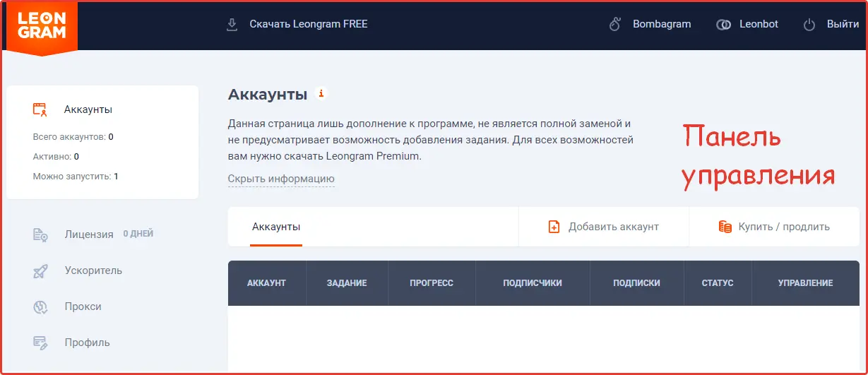Open the Скачать Leongram FREE link
Viewport: 868px width, 375px height.
point(309,24)
